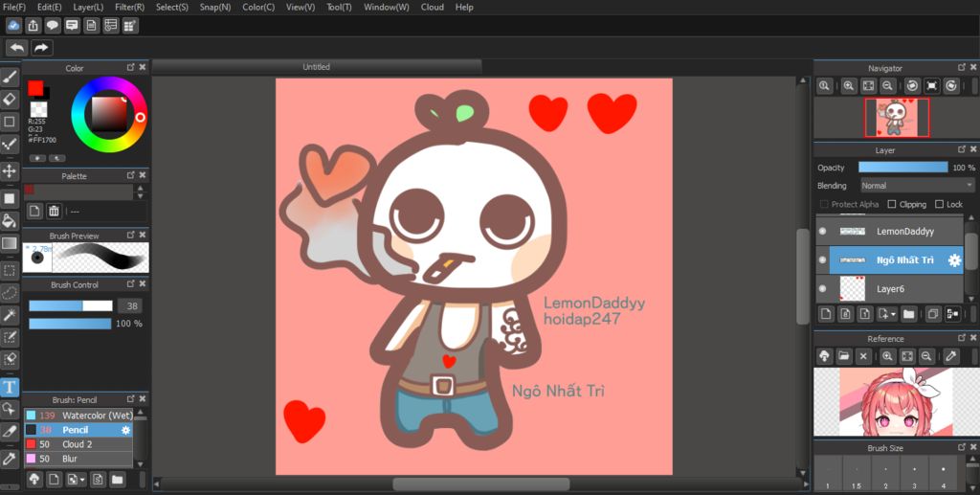Enable the Clipping checkbox
Image resolution: width=980 pixels, height=495 pixels.
(892, 204)
